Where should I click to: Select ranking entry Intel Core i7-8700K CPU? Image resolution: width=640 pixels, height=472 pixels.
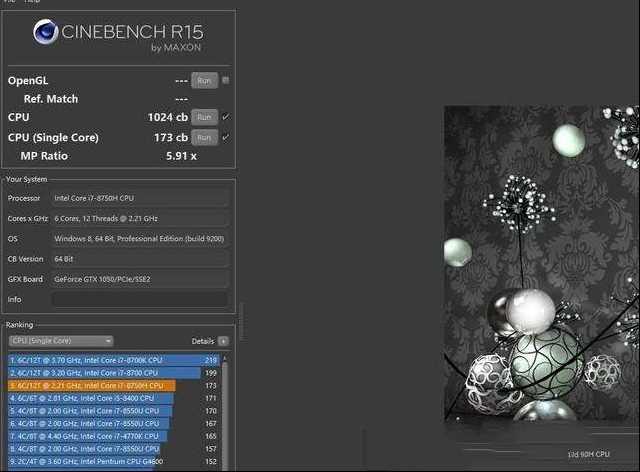113,360
